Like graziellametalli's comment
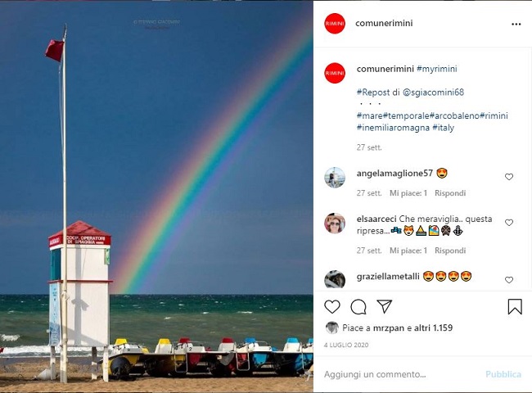This screenshot has width=532, height=393. click(508, 280)
